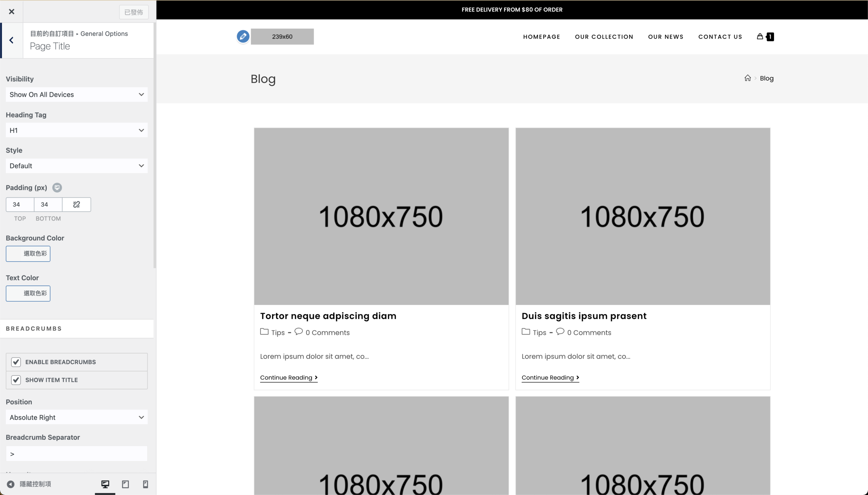Open the Heading Tag H1 dropdown
Viewport: 868px width, 495px height.
click(x=76, y=130)
